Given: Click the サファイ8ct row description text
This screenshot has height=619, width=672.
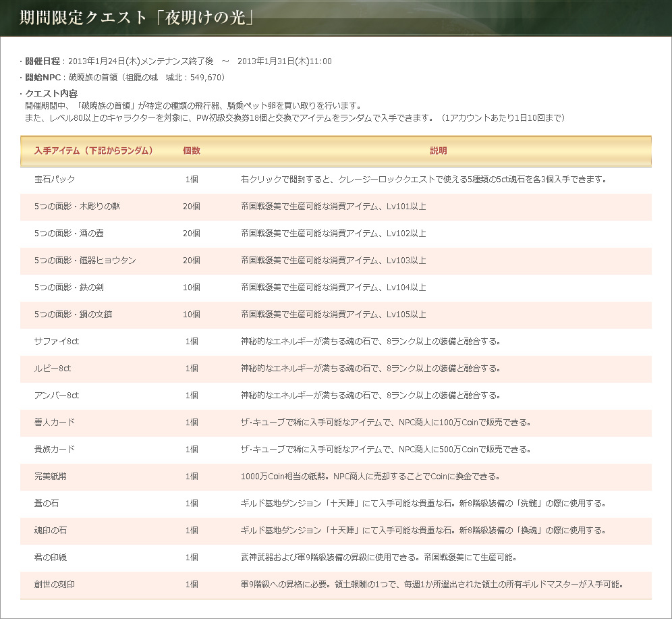Looking at the screenshot, I should pos(370,341).
